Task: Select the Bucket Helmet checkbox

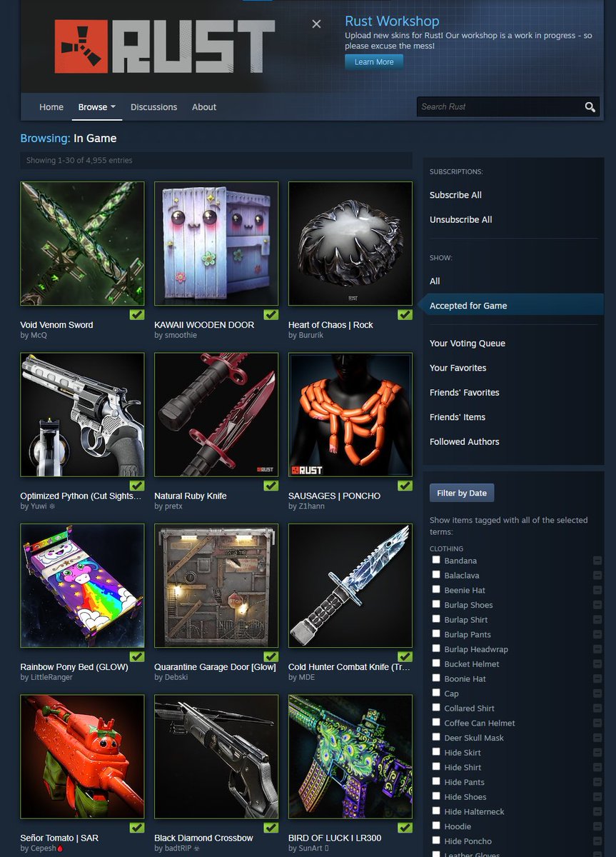Action: 436,663
